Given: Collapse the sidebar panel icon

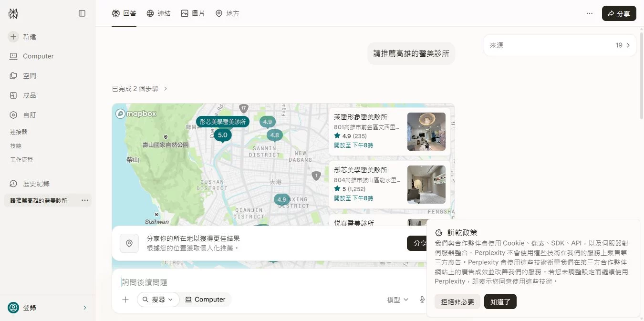Looking at the screenshot, I should click(82, 13).
